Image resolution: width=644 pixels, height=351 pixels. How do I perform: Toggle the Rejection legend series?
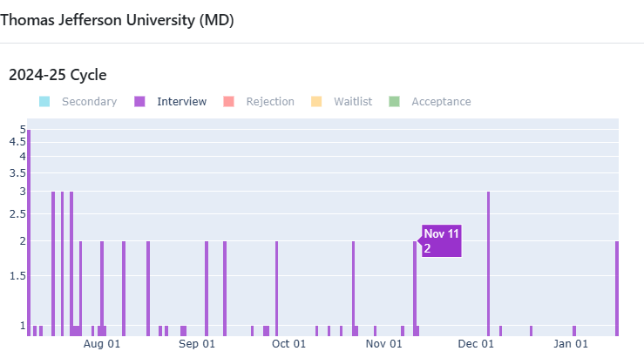[x=259, y=101]
